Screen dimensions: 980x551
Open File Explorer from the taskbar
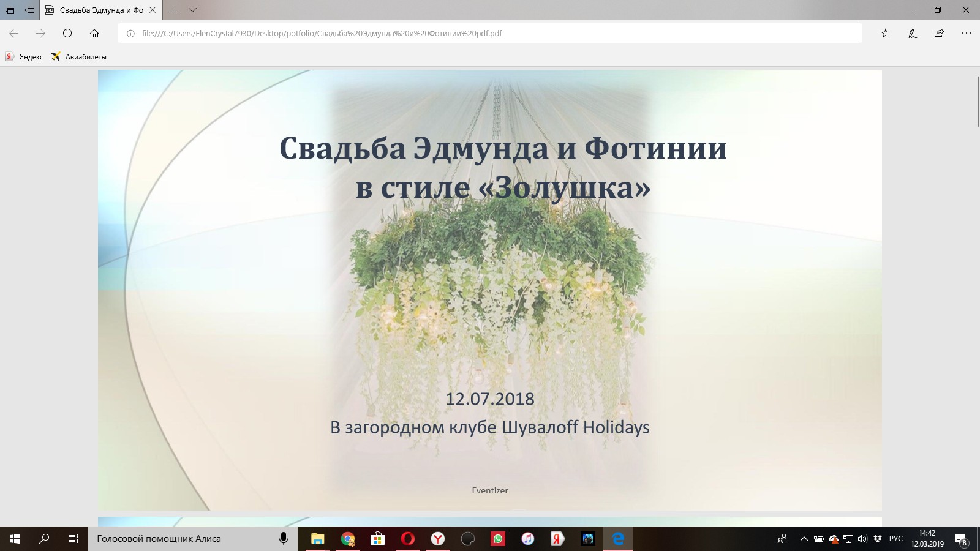[x=317, y=539]
